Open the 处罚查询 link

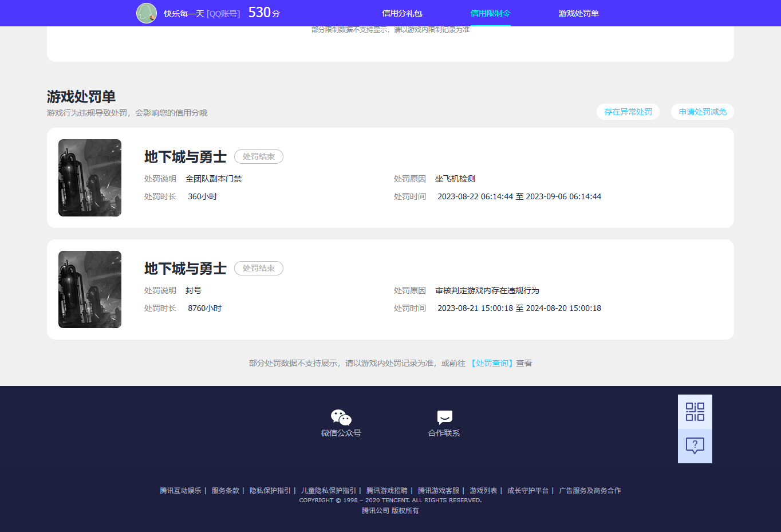coord(492,363)
